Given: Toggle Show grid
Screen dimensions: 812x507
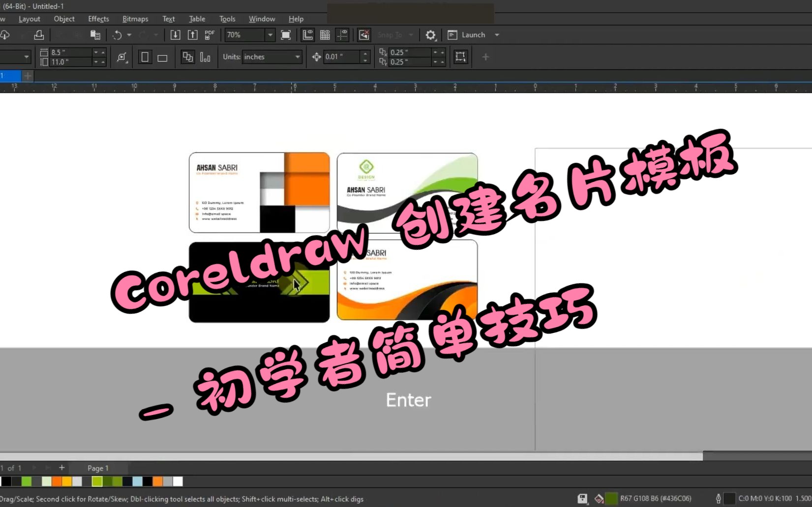Looking at the screenshot, I should click(325, 35).
